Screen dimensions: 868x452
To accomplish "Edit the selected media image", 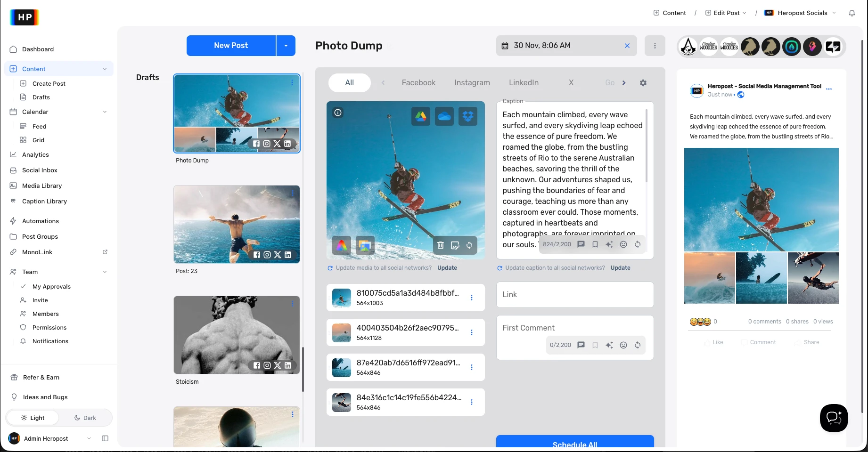I will click(455, 245).
